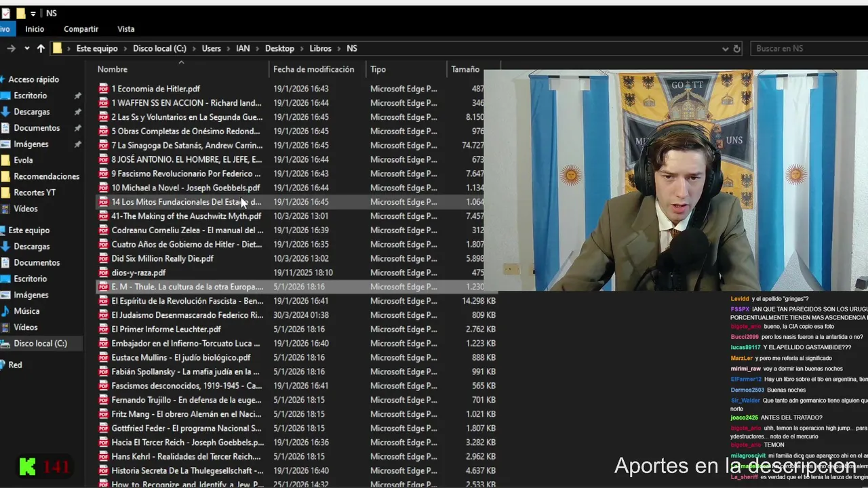Image resolution: width=868 pixels, height=488 pixels.
Task: Click the streamer webcam video overlay
Action: (675, 180)
